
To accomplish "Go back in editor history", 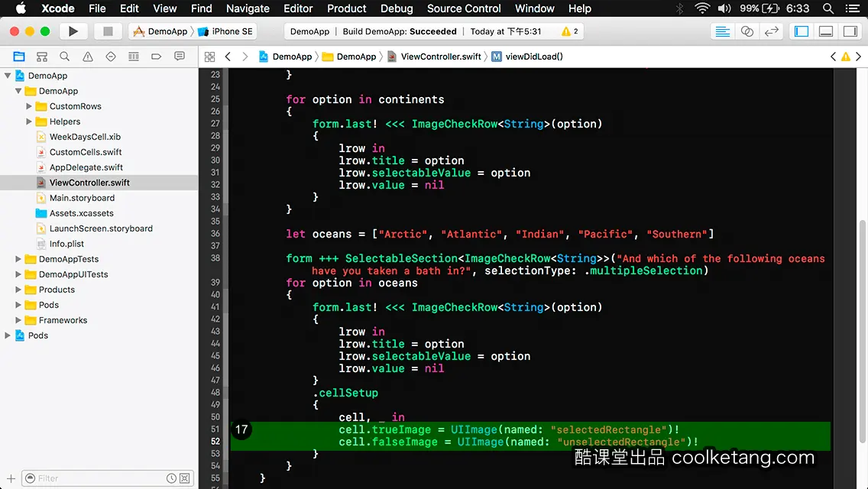I will pos(228,57).
